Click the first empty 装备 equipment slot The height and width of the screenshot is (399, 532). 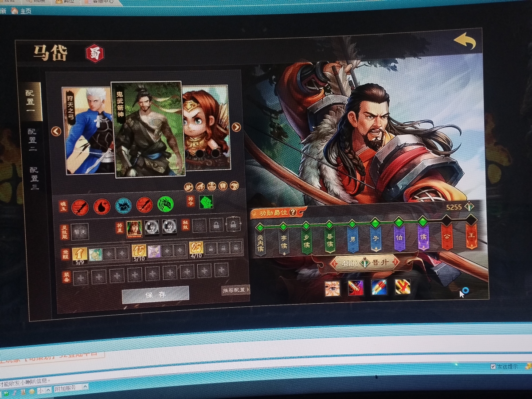81,278
